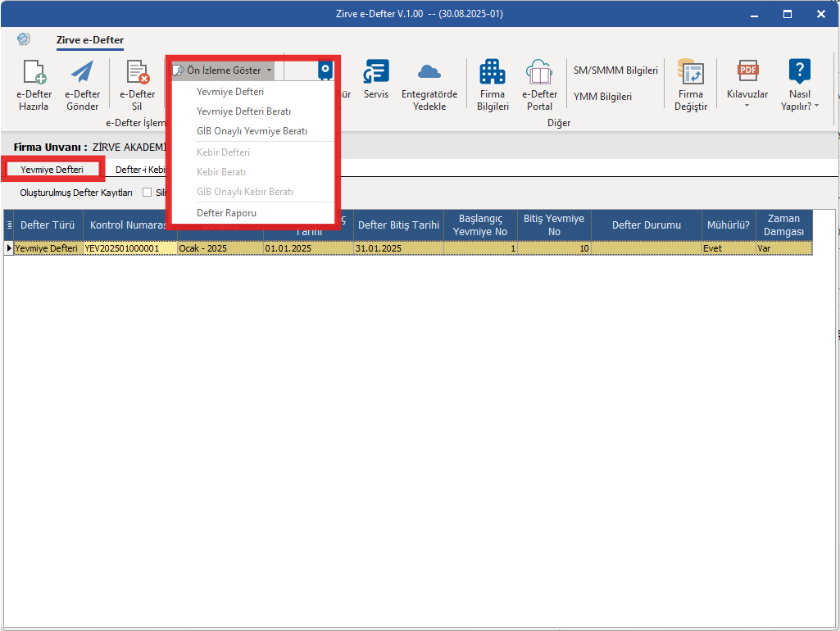Open YMM Bilgileri
840x631 pixels.
click(x=602, y=97)
